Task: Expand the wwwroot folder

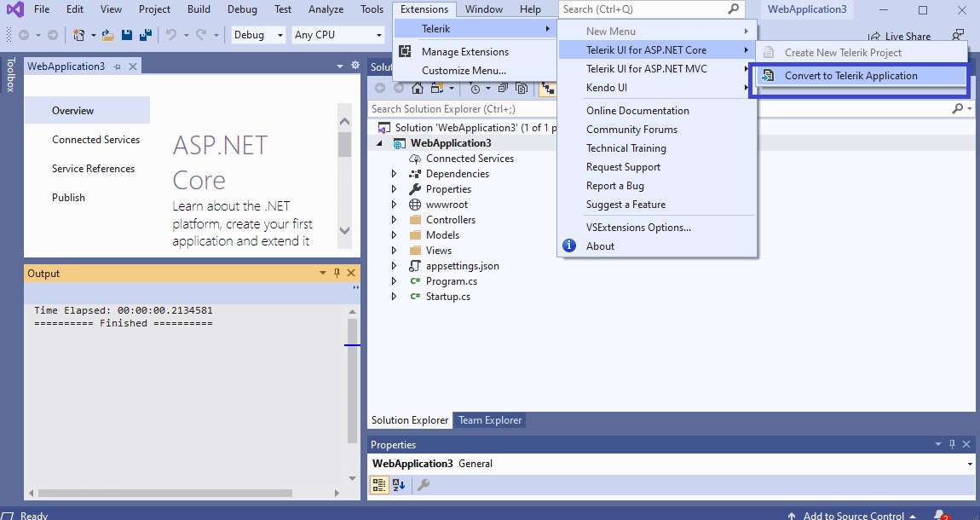Action: [x=393, y=204]
